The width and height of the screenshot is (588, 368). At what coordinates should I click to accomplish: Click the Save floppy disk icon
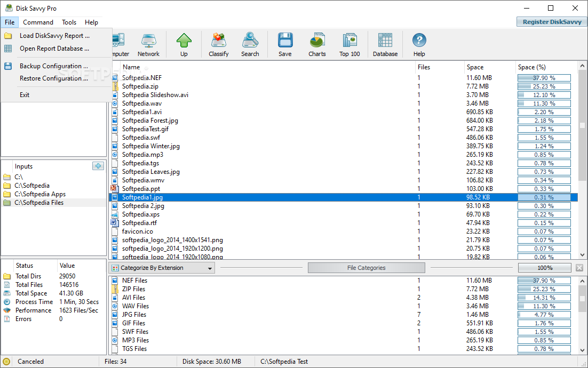[285, 41]
